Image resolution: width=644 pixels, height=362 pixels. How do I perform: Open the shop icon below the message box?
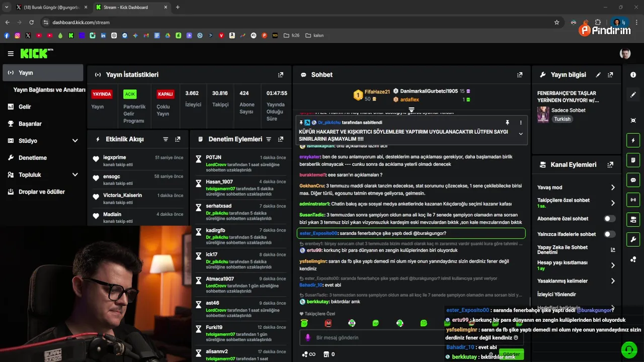tap(326, 354)
